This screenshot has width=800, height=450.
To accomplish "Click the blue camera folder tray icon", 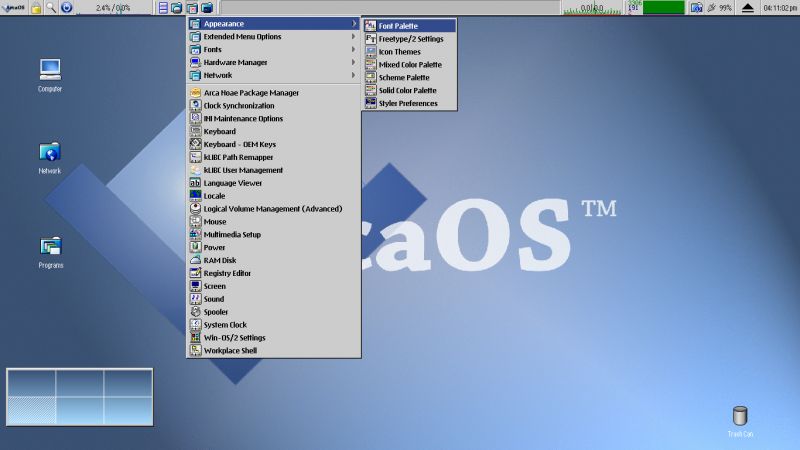I will pyautogui.click(x=696, y=8).
